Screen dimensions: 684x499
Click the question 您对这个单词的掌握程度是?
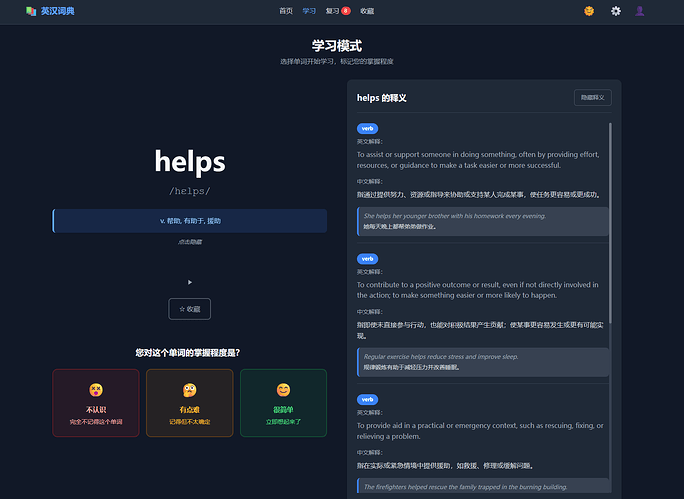coord(188,352)
